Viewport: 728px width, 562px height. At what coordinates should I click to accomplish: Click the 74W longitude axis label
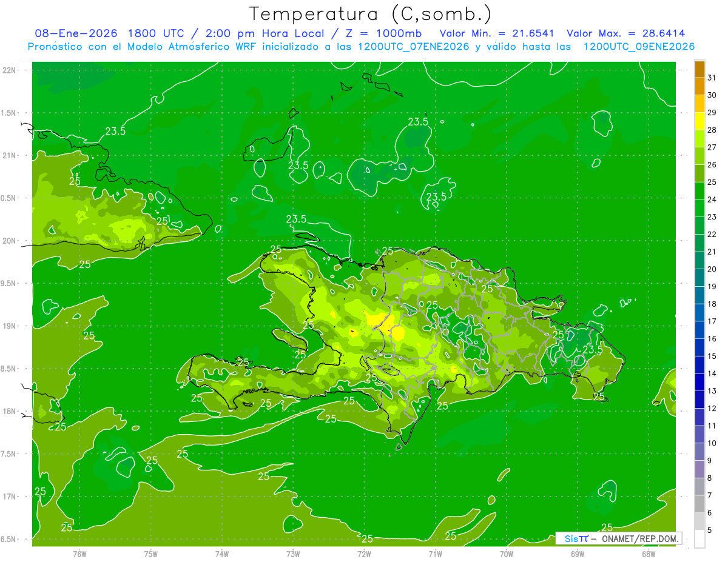click(222, 554)
